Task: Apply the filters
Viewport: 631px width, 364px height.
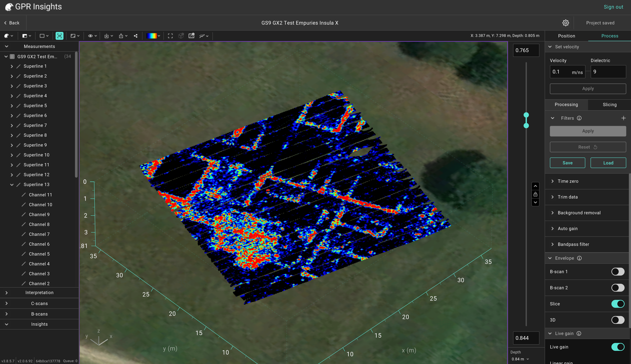Action: pos(588,131)
